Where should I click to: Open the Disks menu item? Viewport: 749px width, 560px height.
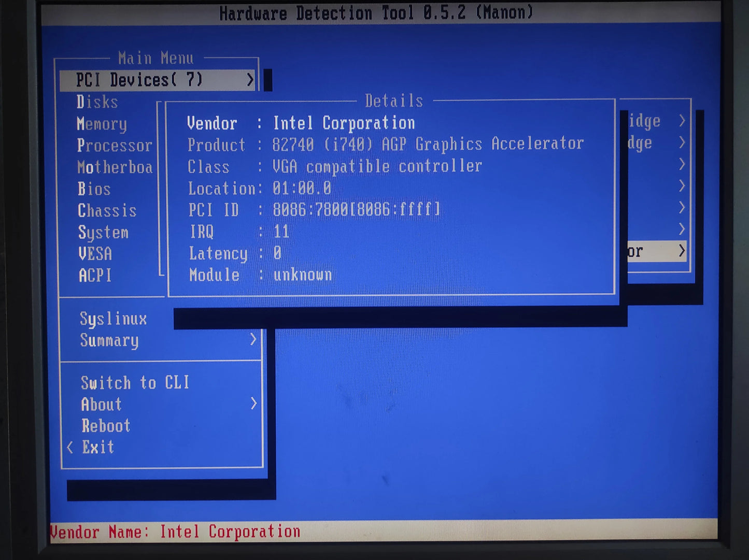(97, 102)
